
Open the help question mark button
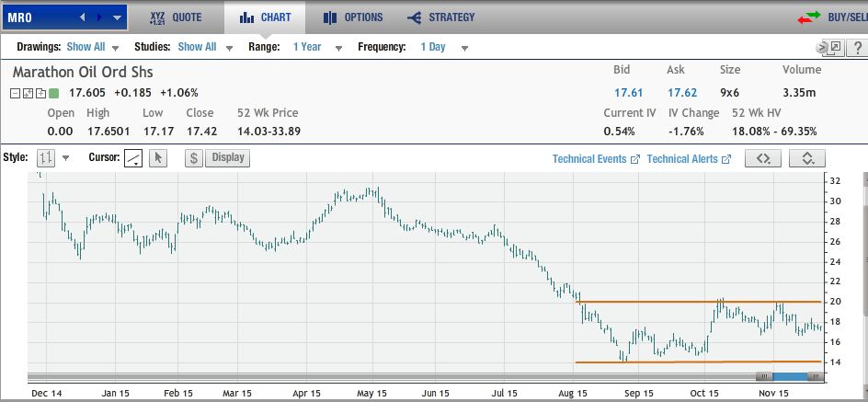[855, 47]
